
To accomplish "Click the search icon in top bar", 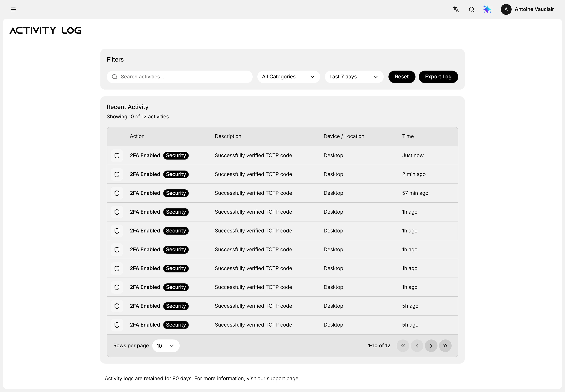I will 471,9.
